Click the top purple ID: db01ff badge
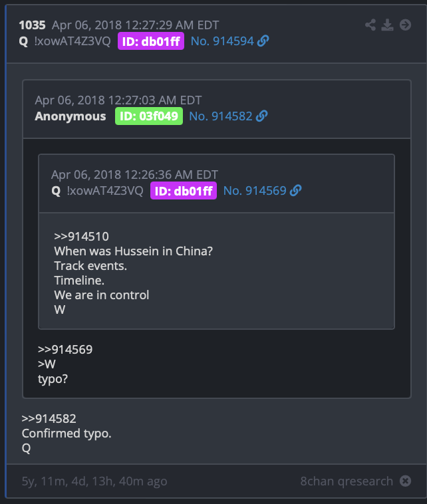The height and width of the screenshot is (504, 427). (151, 41)
